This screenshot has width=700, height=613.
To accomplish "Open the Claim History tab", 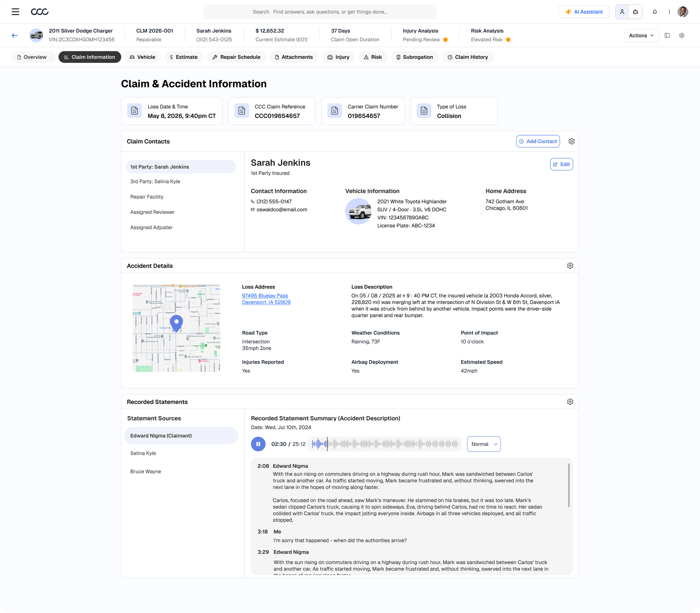I will 468,57.
